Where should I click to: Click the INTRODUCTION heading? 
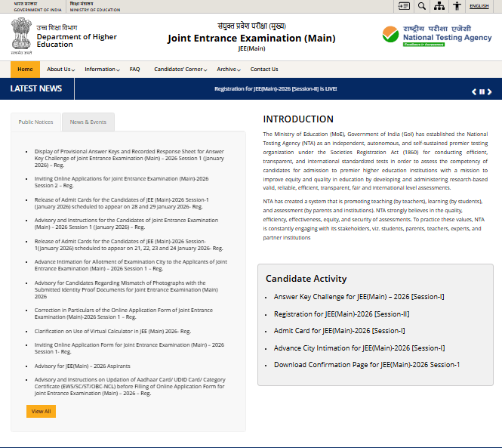298,119
